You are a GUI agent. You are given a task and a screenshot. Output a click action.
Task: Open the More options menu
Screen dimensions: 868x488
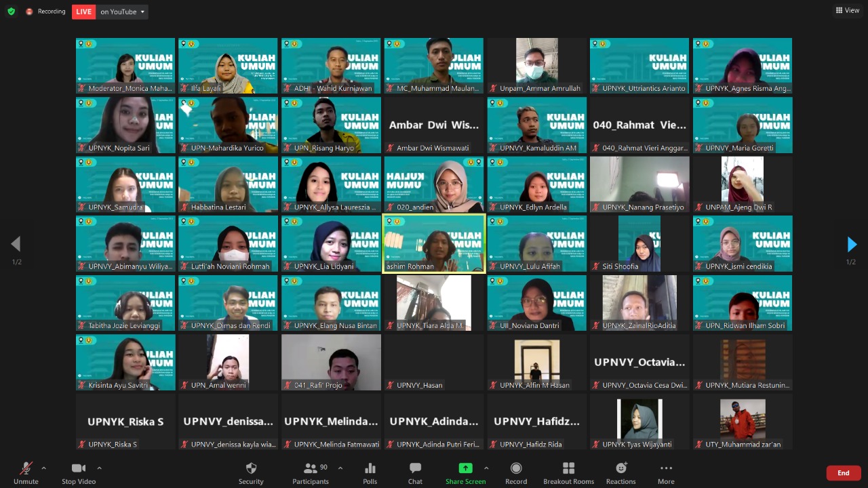(666, 473)
